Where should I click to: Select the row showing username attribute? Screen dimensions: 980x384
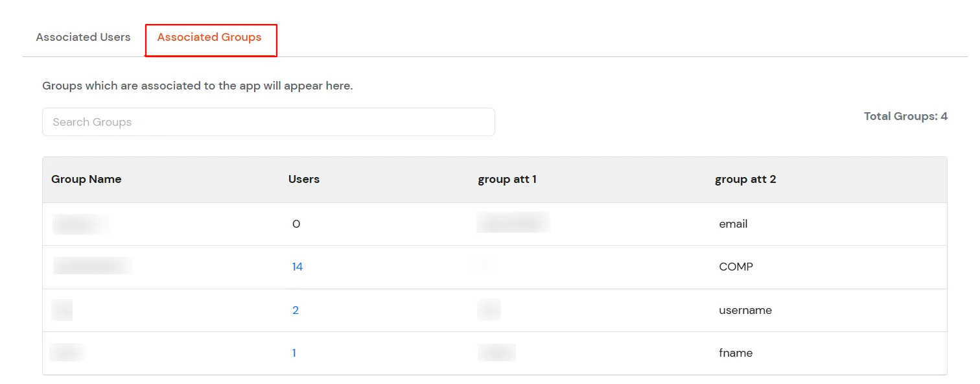point(454,310)
